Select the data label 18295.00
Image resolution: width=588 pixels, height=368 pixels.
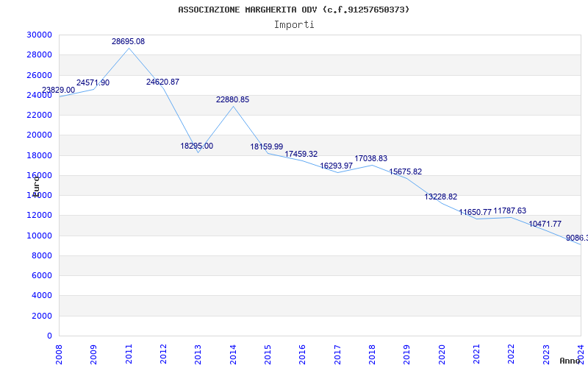coord(197,146)
